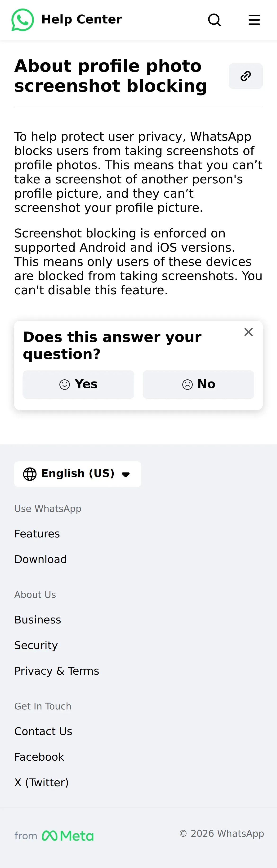Visit the Facebook footer link
The width and height of the screenshot is (277, 868).
coord(39,757)
